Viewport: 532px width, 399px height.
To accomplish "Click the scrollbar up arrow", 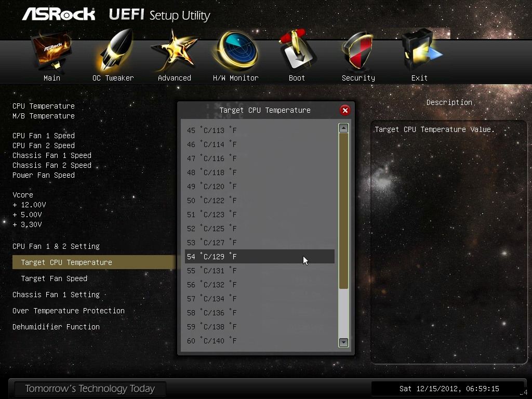I will 343,128.
